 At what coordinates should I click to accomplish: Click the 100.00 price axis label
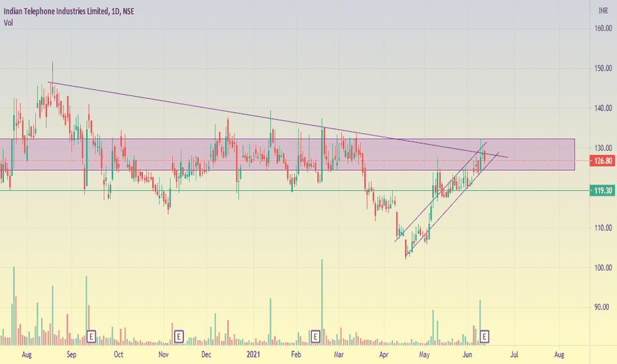click(x=603, y=267)
